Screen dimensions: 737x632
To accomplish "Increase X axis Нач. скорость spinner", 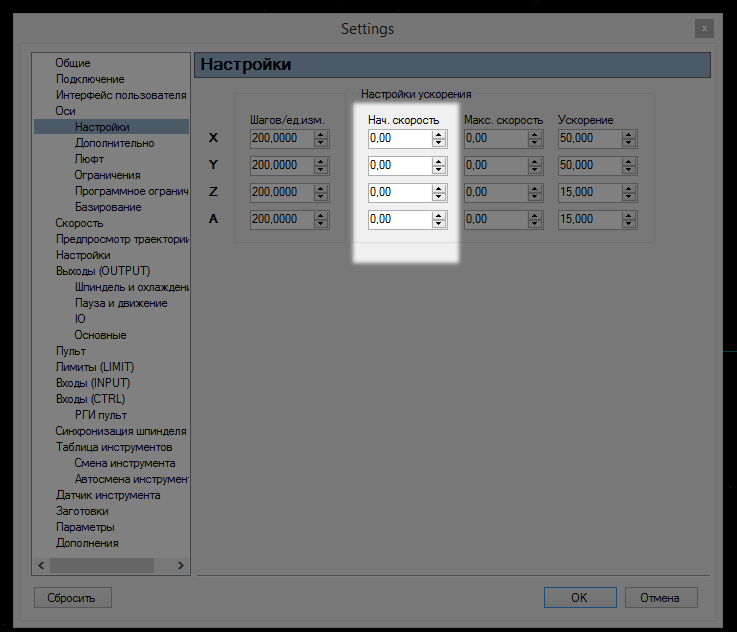I will pyautogui.click(x=439, y=134).
